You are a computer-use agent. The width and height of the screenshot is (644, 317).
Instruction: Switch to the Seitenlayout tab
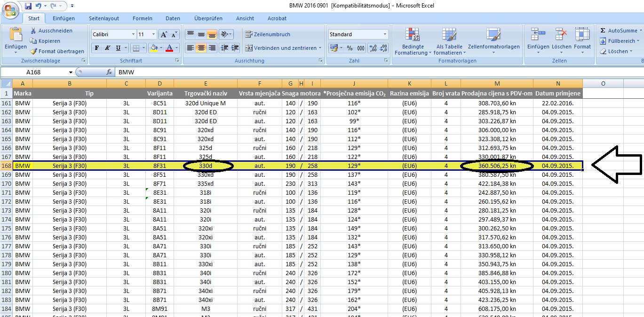pos(104,18)
